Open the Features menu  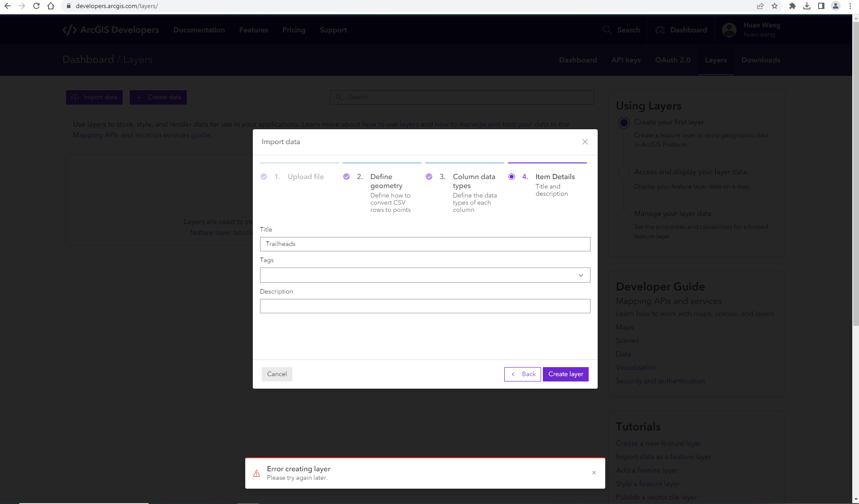[x=254, y=30]
